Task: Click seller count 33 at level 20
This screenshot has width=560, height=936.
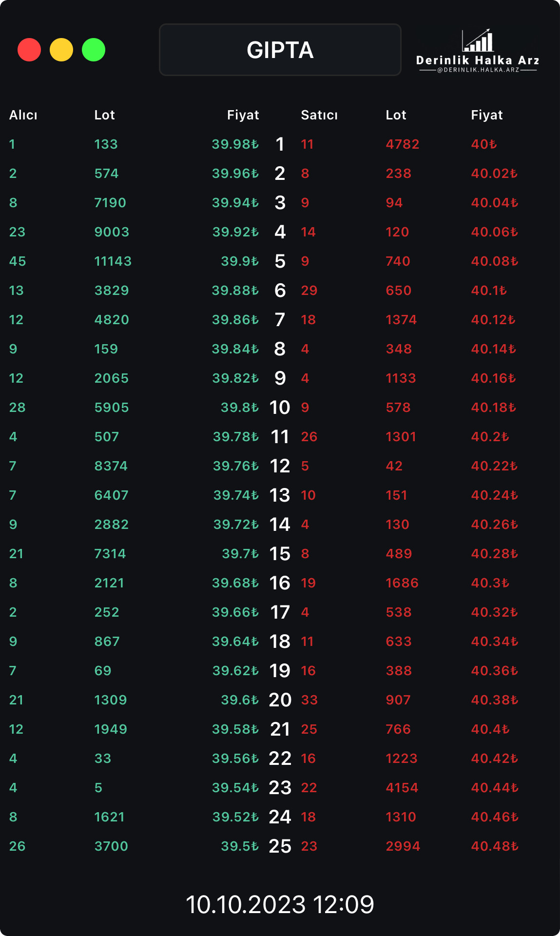Action: pos(309,700)
